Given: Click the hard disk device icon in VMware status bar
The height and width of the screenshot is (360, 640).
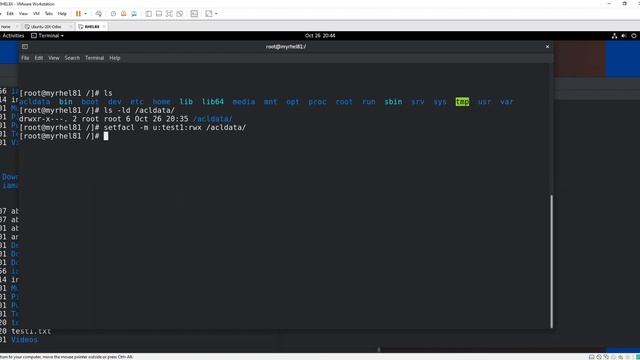Looking at the screenshot, I should pyautogui.click(x=591, y=357).
